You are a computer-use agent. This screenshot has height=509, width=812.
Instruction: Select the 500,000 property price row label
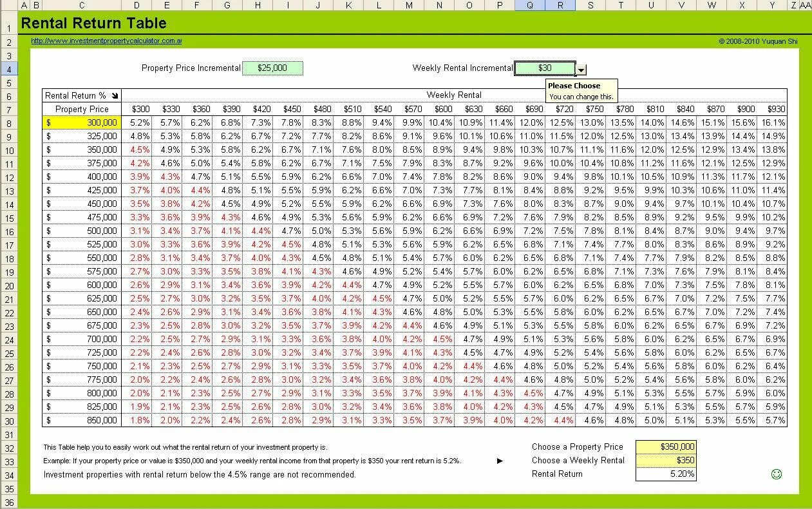point(82,231)
